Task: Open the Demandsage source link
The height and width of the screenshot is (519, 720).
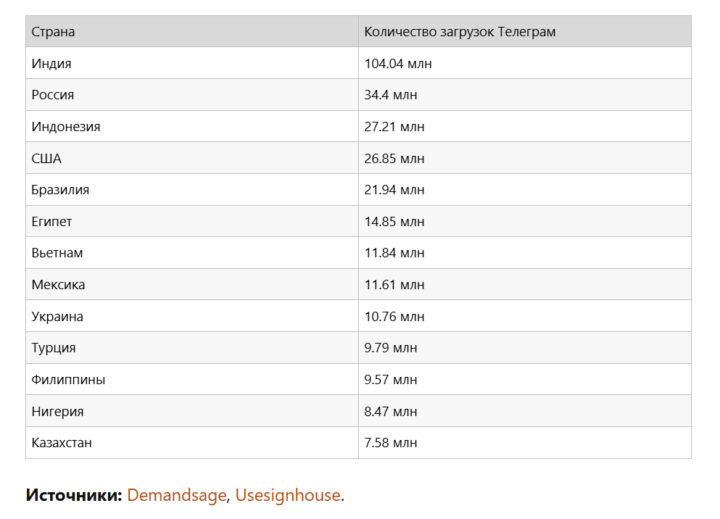Action: coord(177,495)
